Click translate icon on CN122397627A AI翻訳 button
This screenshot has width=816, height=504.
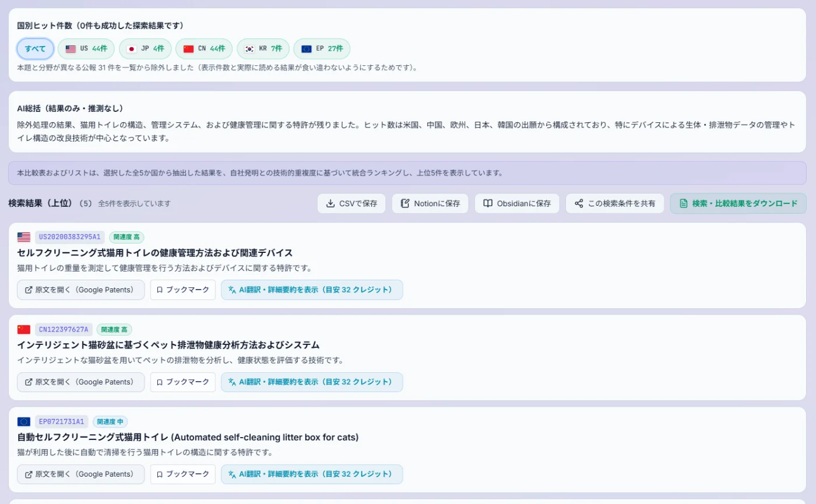point(232,382)
